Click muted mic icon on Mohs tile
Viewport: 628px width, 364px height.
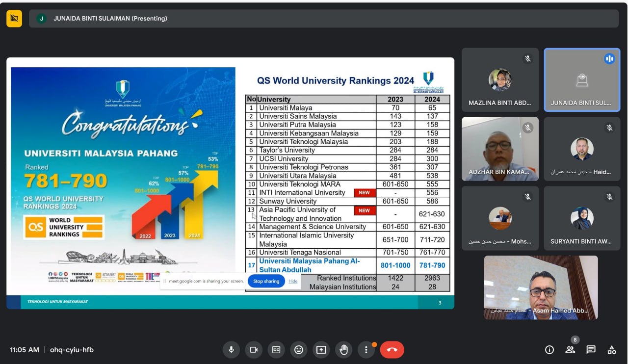(527, 197)
